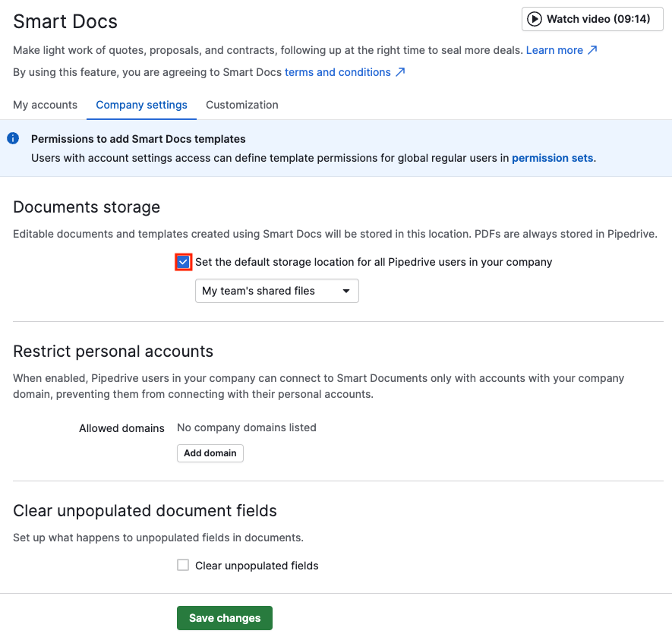
Task: Switch to the My accounts tab
Action: (45, 105)
